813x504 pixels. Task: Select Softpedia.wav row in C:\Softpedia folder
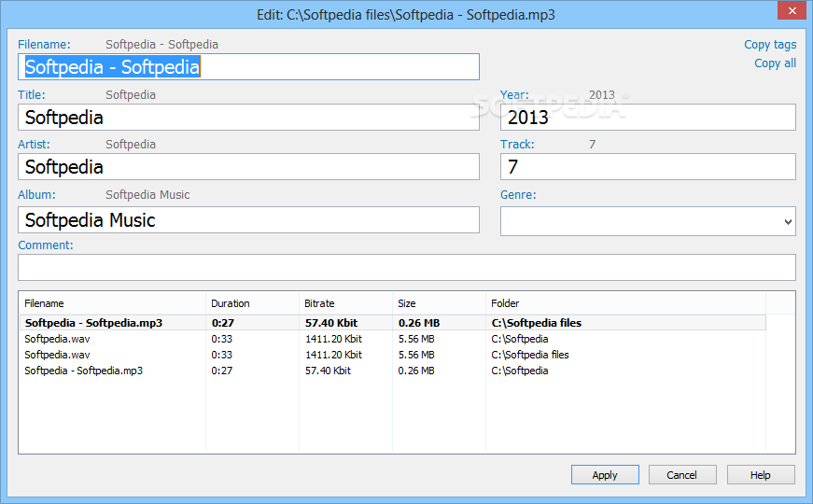(x=393, y=339)
